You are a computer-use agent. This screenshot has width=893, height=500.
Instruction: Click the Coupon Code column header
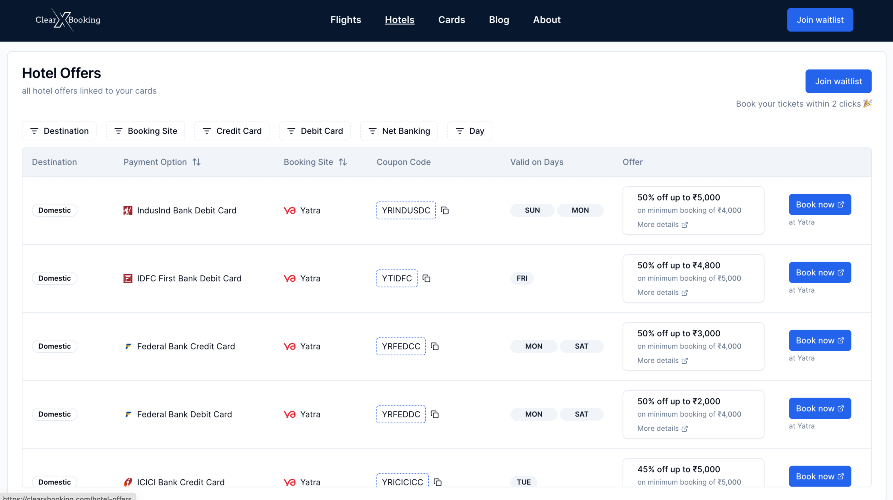click(403, 162)
